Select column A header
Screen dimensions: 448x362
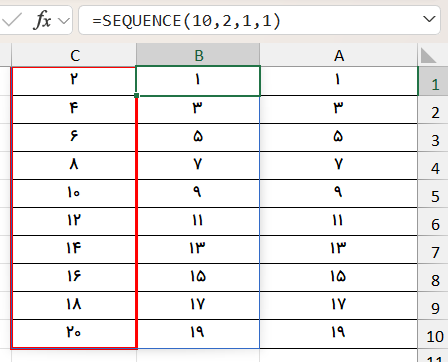pyautogui.click(x=339, y=55)
